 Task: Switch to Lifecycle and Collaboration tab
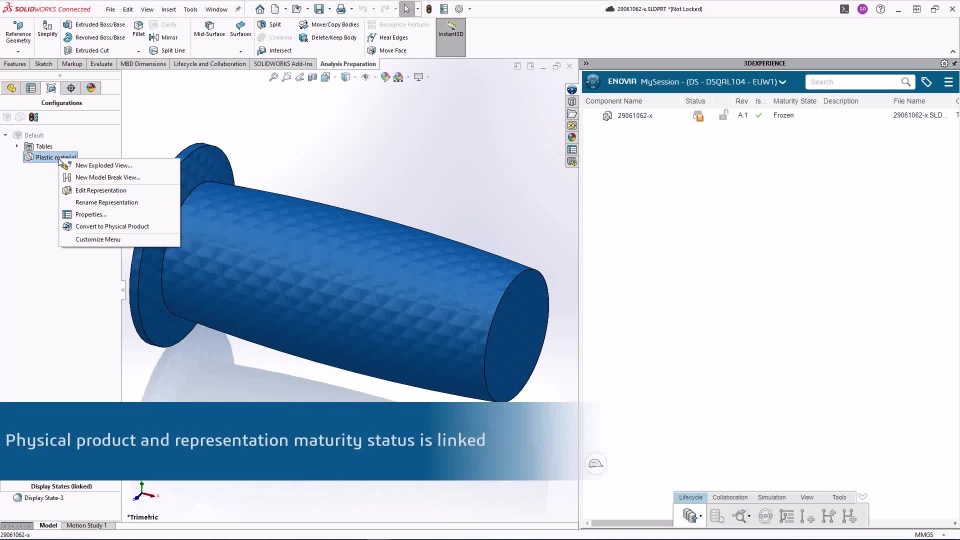209,64
